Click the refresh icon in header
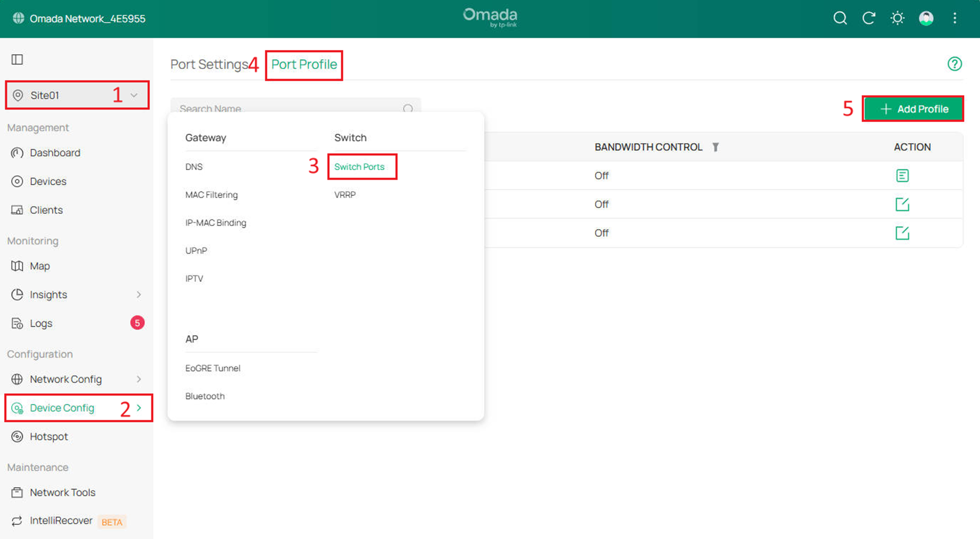980x539 pixels. (869, 18)
